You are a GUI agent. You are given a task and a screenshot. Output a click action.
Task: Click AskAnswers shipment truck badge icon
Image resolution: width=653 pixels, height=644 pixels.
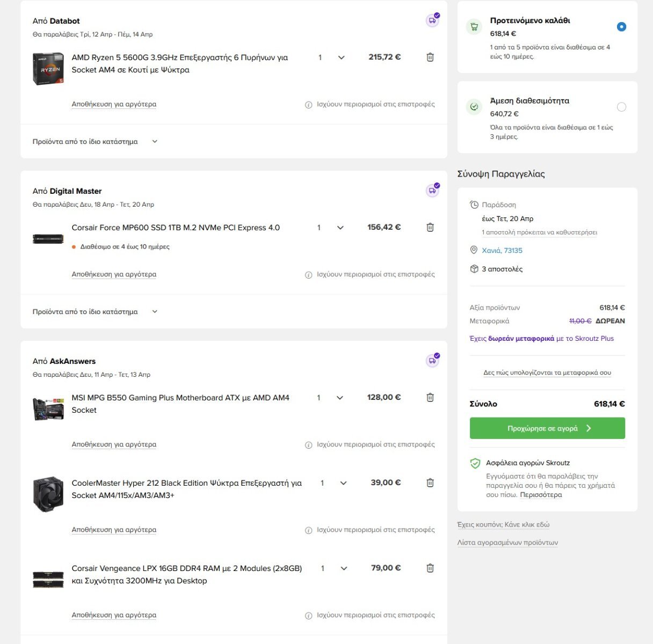pyautogui.click(x=432, y=361)
